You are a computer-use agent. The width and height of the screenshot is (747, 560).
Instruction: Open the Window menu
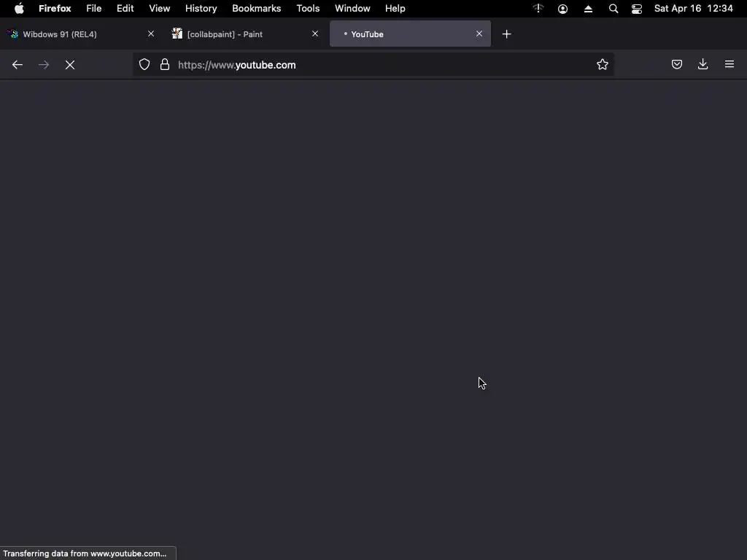tap(352, 8)
